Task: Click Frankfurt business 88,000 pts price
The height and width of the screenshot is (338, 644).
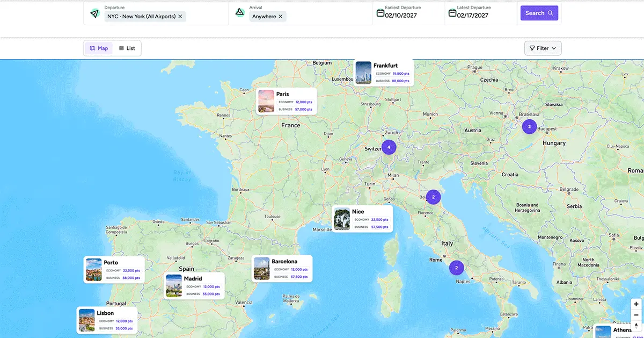Action: point(401,81)
